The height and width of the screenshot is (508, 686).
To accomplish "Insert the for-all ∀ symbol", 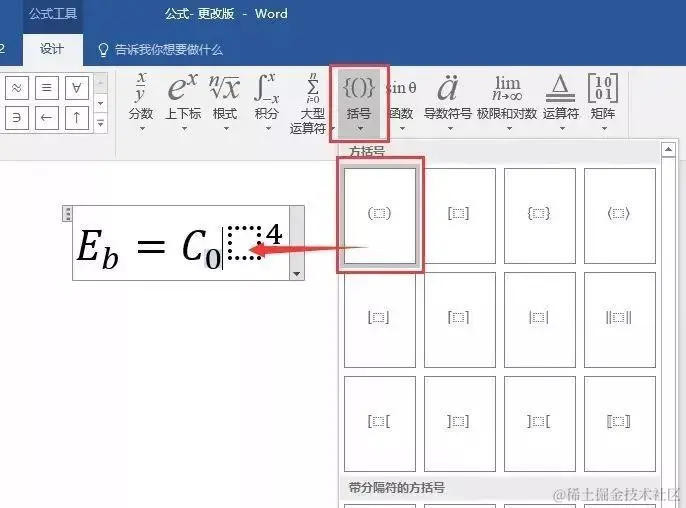I will click(77, 88).
